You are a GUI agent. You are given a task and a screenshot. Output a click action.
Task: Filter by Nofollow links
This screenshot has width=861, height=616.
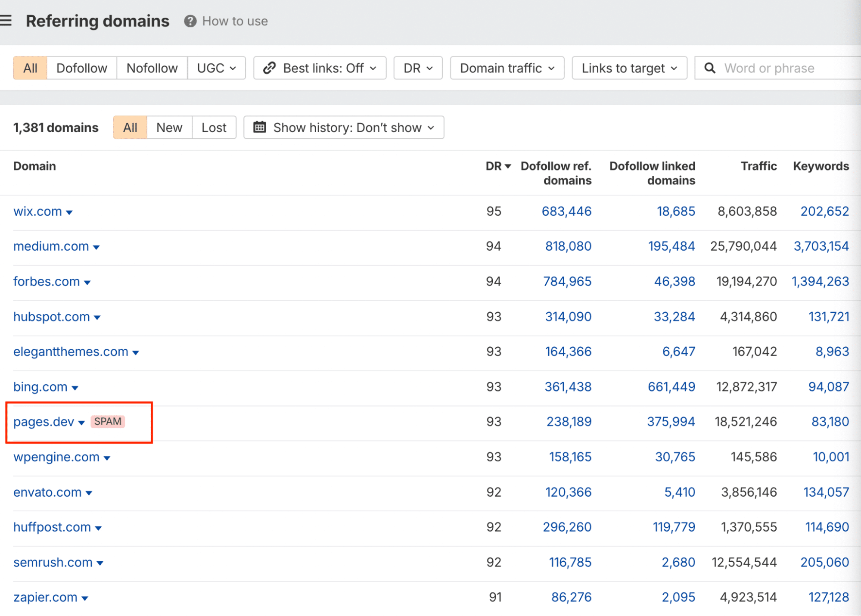pos(152,68)
